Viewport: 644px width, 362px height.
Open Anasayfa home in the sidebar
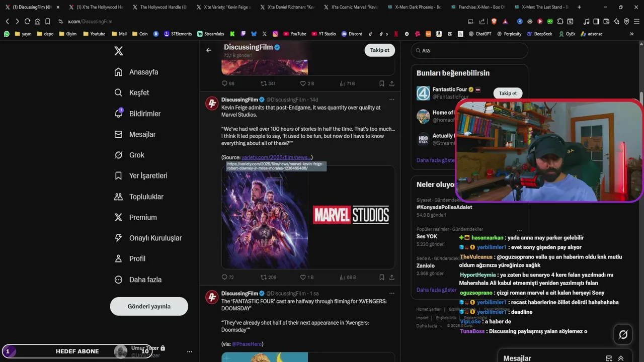click(x=136, y=72)
